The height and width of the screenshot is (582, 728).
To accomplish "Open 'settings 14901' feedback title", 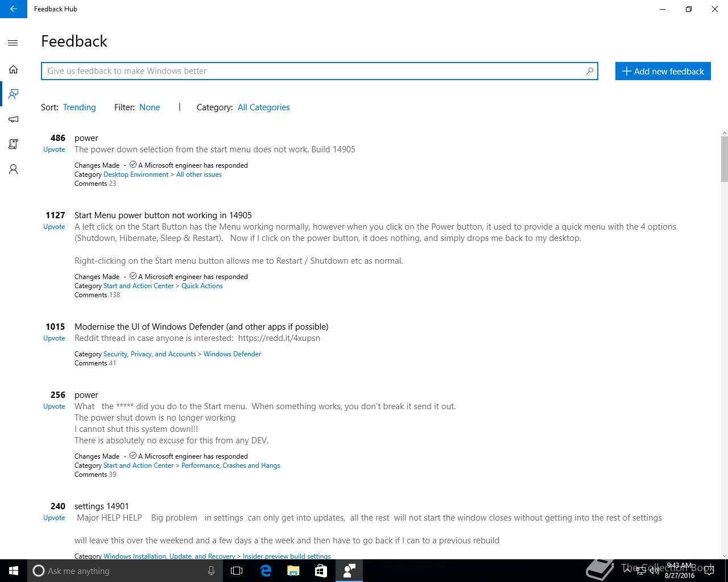I will tap(102, 506).
